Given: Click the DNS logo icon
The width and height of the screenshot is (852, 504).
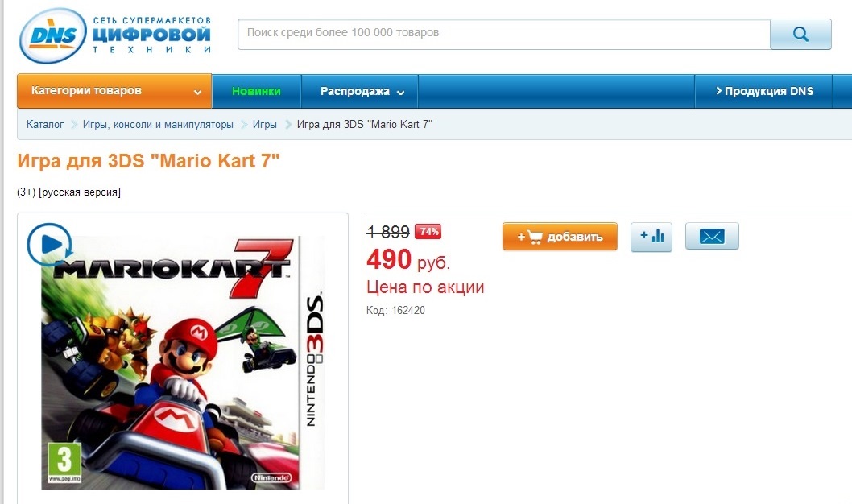Looking at the screenshot, I should point(52,36).
